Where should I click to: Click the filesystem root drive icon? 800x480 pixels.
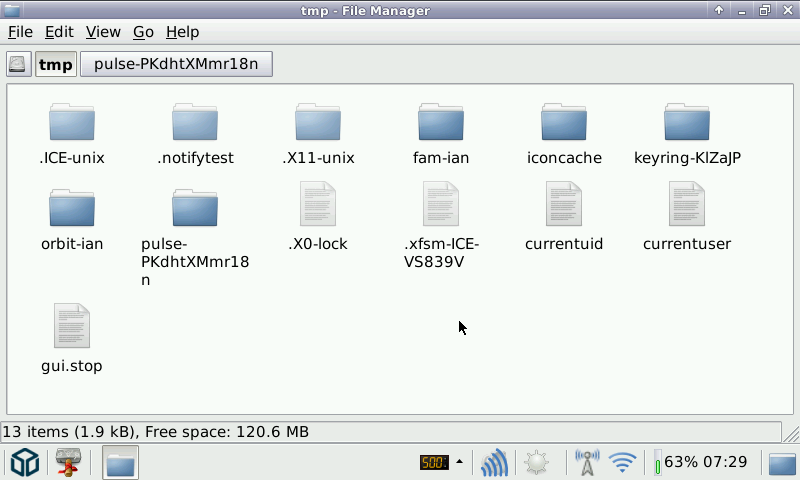coord(18,65)
